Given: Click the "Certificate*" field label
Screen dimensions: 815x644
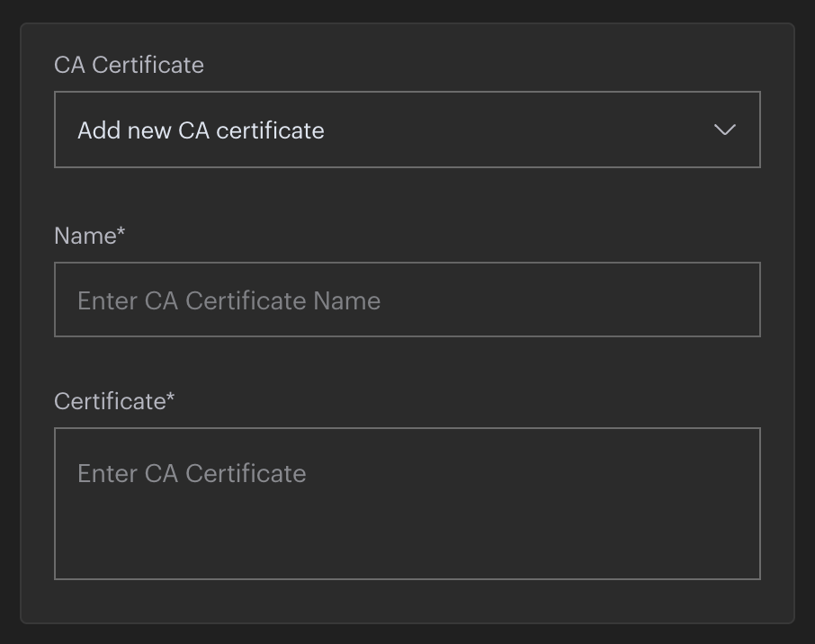Looking at the screenshot, I should point(113,401).
